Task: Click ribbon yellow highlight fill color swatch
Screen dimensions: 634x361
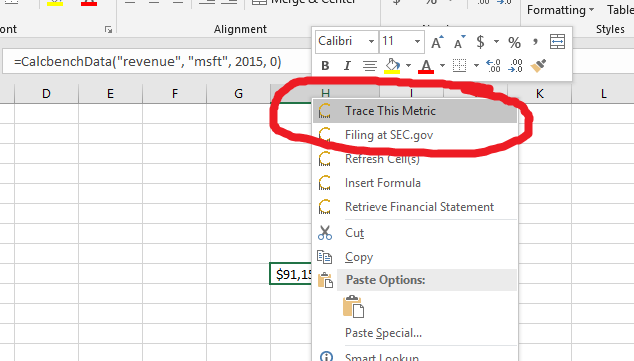Action: [55, 3]
